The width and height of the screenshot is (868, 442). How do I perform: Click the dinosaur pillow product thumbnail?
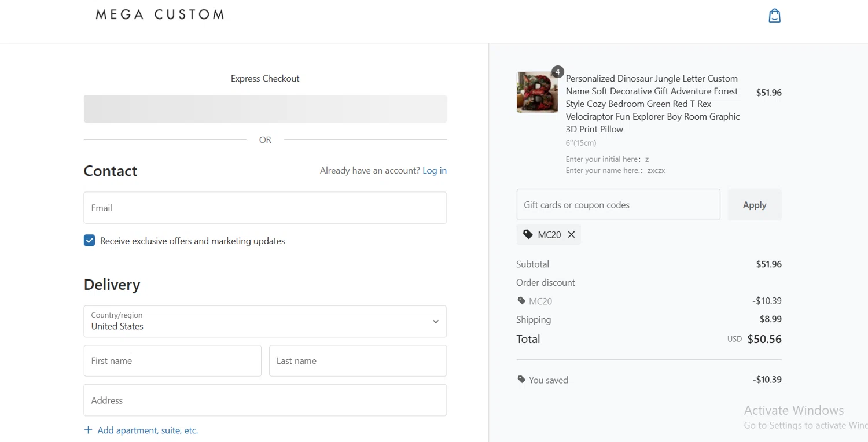537,93
